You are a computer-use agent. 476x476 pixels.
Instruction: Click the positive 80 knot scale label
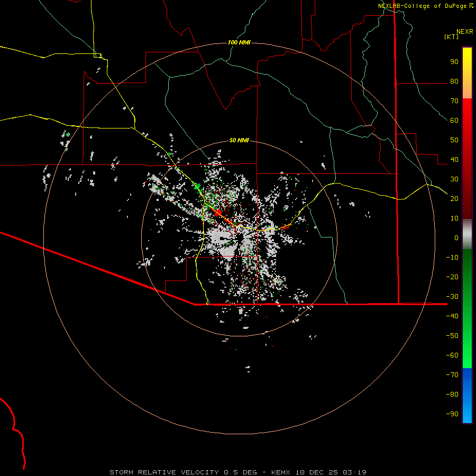(454, 81)
